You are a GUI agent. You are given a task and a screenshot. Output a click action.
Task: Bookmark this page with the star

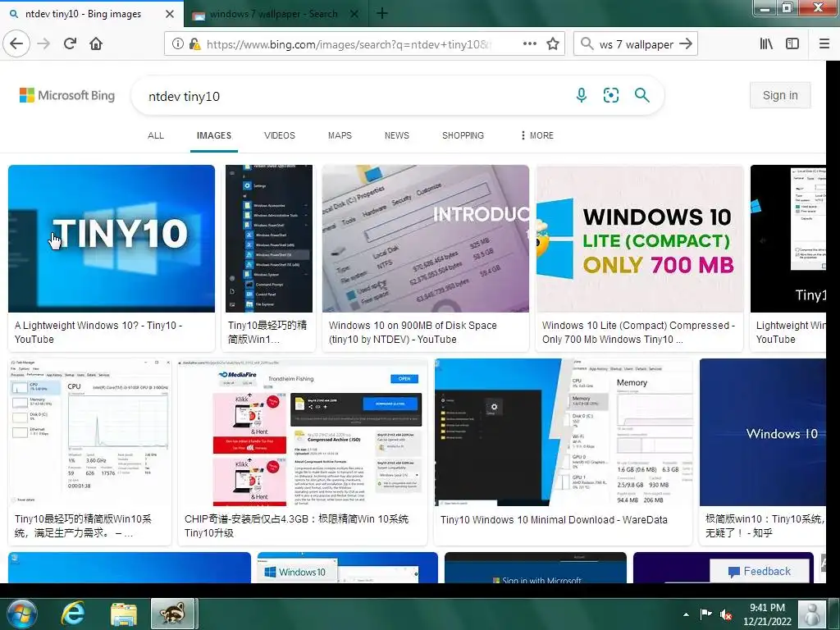coord(553,43)
